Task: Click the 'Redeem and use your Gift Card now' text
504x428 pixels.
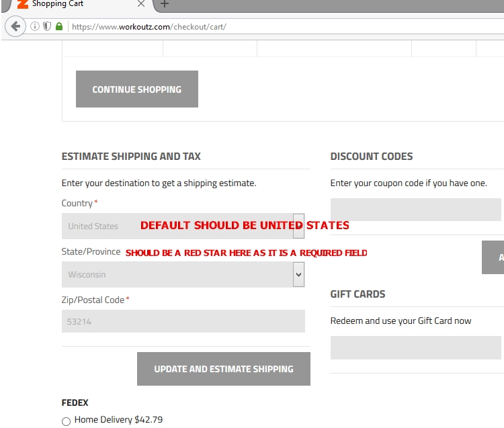Action: [401, 320]
